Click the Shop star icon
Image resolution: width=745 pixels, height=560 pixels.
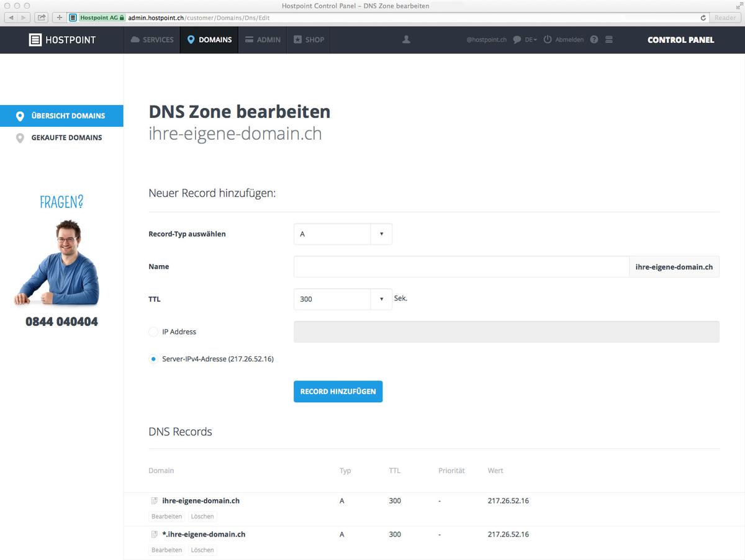[297, 39]
